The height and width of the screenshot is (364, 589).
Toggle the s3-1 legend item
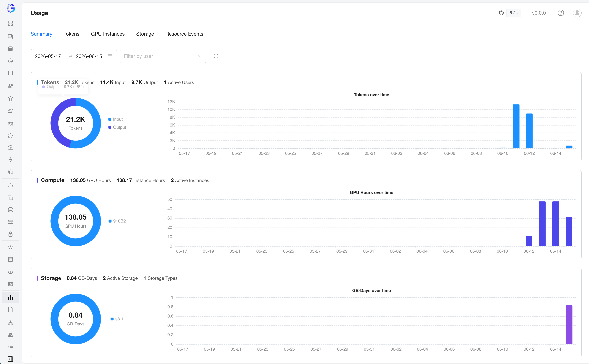[117, 319]
